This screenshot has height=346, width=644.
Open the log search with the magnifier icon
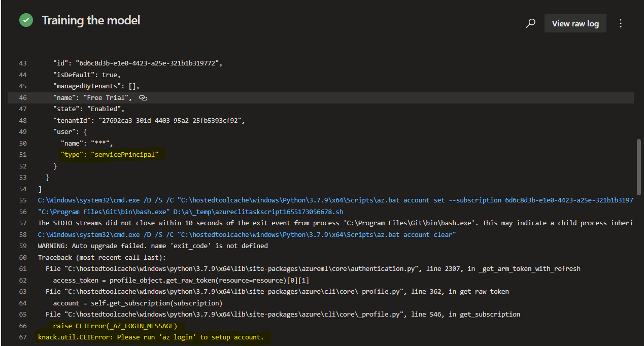coord(530,23)
